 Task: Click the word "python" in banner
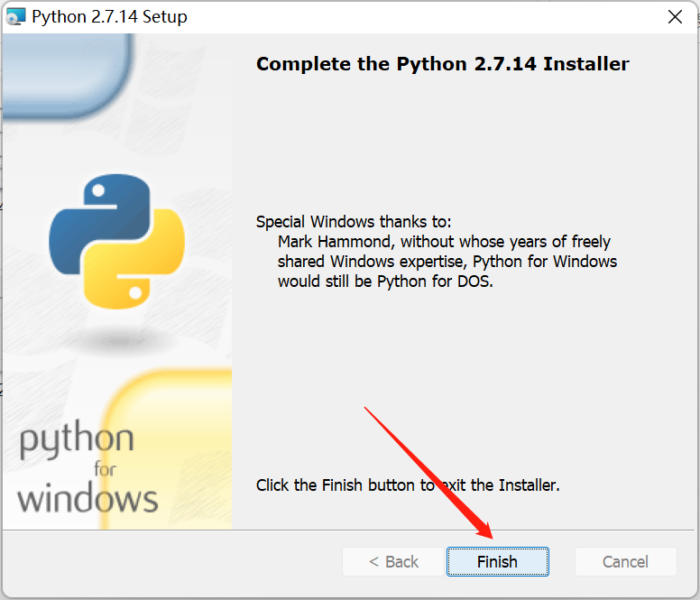(x=77, y=442)
